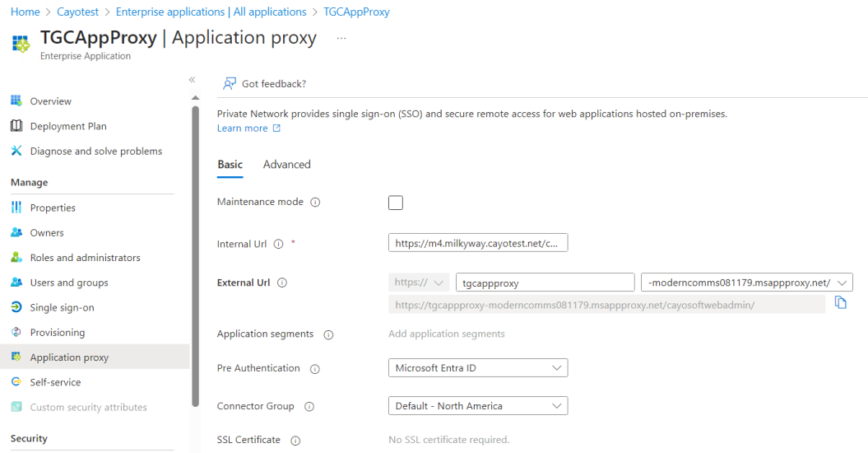Show info tooltip for Application segments

coord(329,334)
